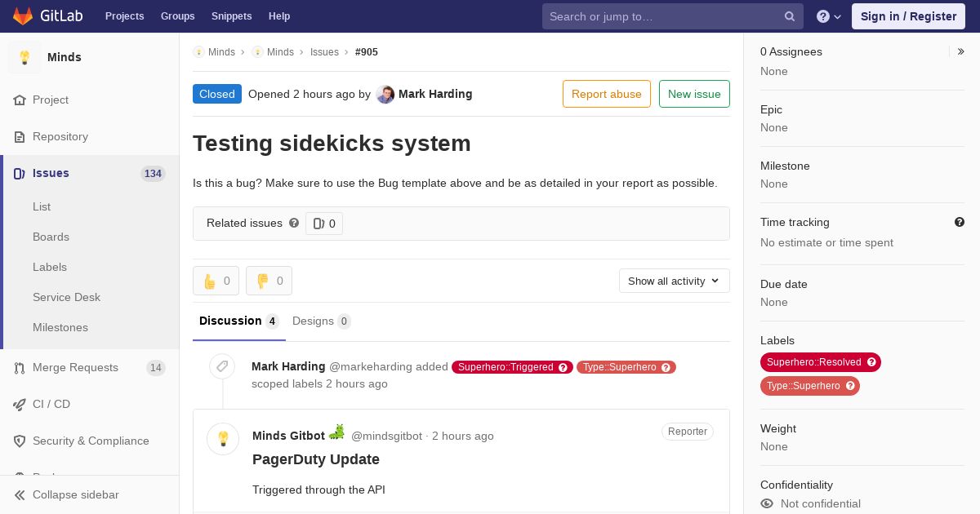
Task: Click the Merge Requests icon
Action: [20, 367]
